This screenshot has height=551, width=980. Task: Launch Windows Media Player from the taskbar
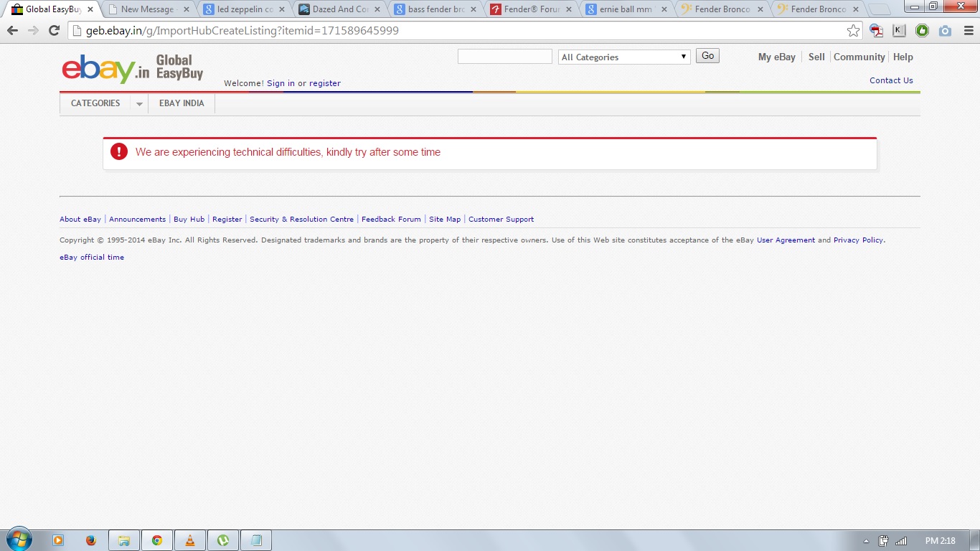(58, 540)
